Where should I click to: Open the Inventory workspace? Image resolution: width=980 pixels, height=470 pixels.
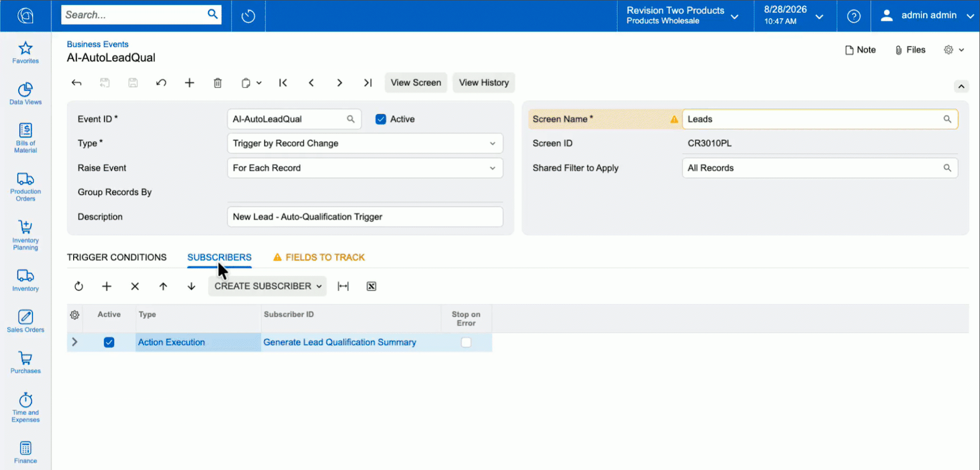pos(25,280)
